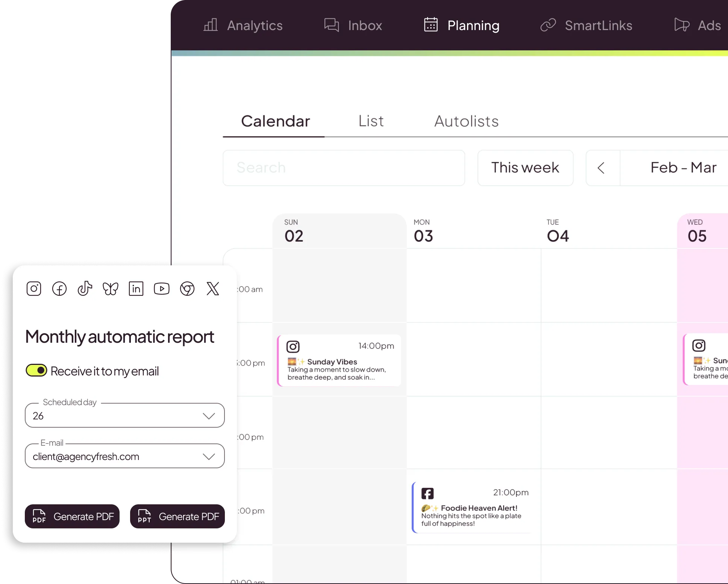
Task: Switch to the List tab
Action: [371, 121]
